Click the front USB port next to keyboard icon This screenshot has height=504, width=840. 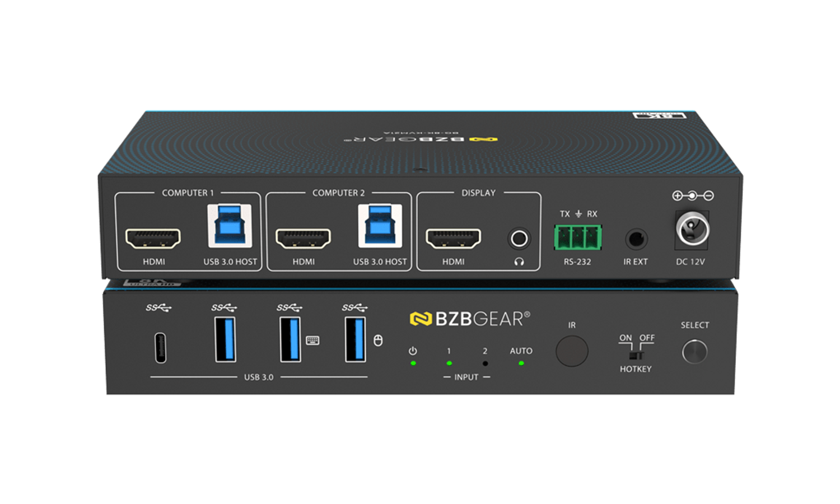point(291,339)
